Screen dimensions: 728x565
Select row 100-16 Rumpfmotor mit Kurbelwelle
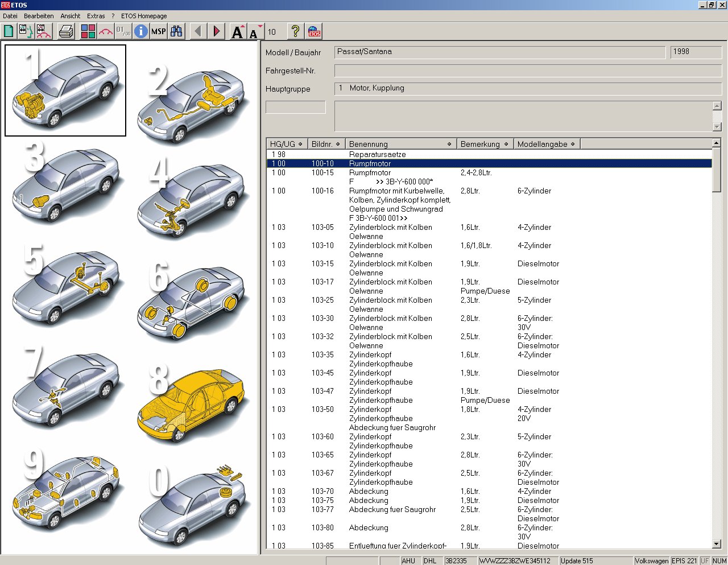coord(489,204)
